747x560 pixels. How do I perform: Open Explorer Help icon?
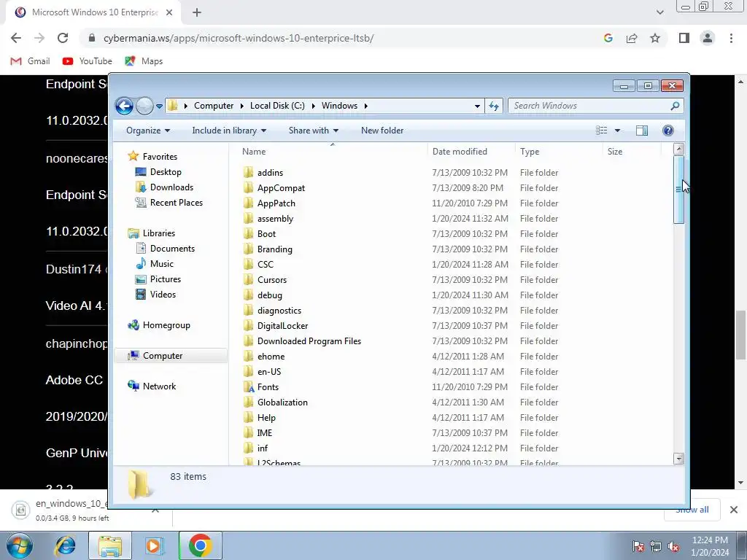pos(668,131)
